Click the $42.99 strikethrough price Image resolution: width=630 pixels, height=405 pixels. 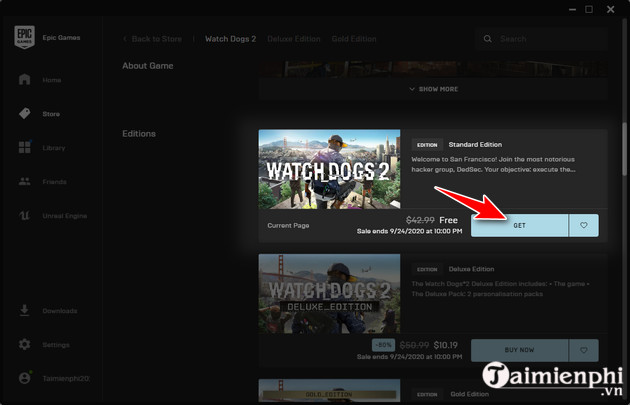pyautogui.click(x=420, y=220)
